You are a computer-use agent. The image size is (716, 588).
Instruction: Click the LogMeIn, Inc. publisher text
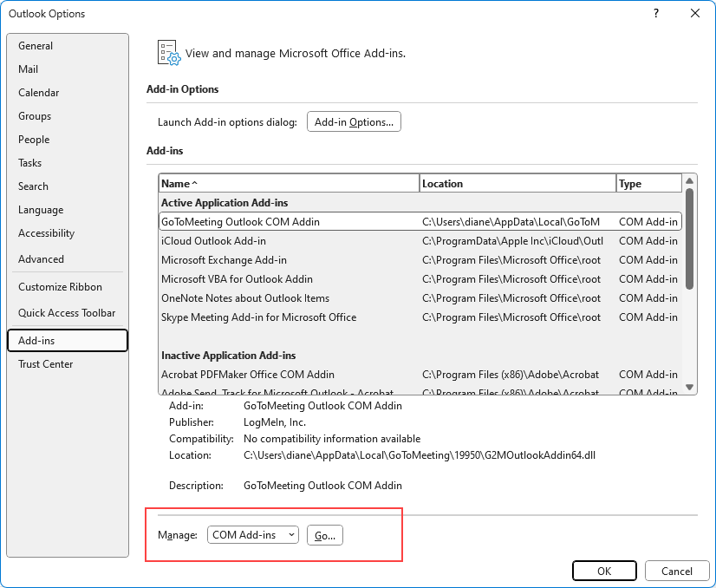275,422
